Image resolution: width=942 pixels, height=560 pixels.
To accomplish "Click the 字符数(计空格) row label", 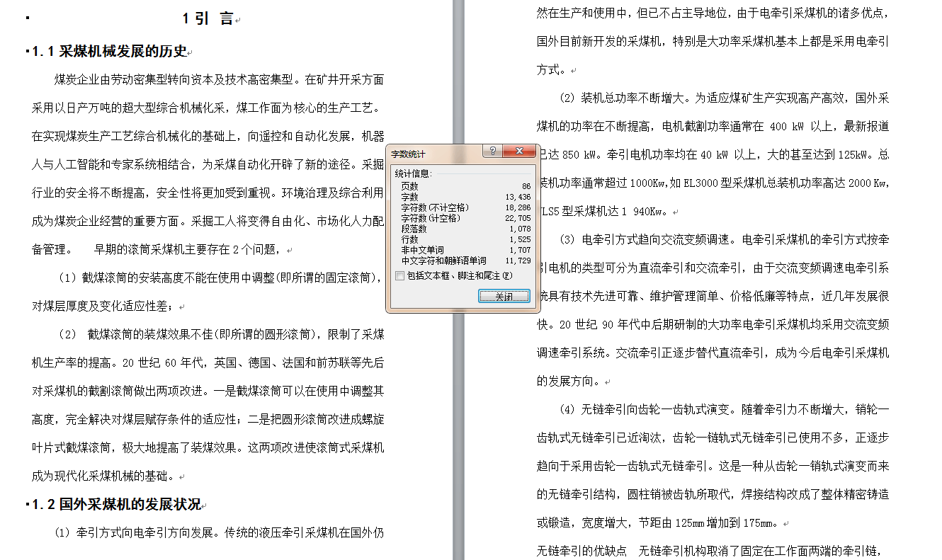I will 431,218.
